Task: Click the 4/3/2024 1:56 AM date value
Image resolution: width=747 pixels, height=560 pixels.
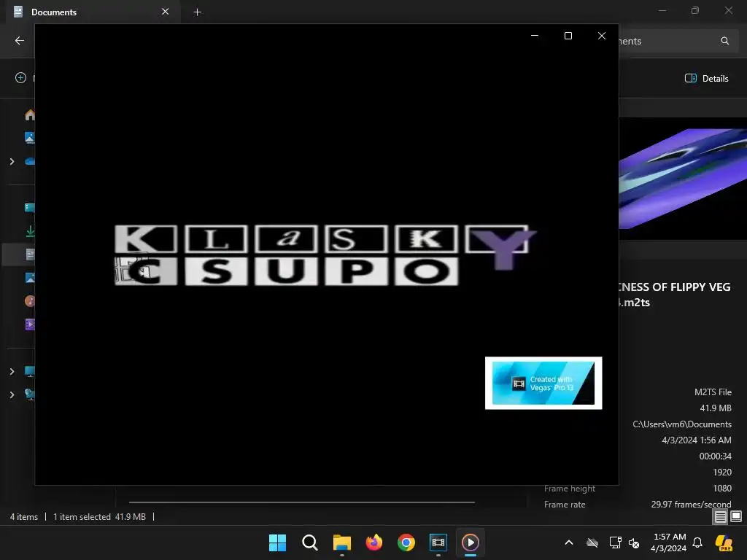Action: (x=697, y=440)
